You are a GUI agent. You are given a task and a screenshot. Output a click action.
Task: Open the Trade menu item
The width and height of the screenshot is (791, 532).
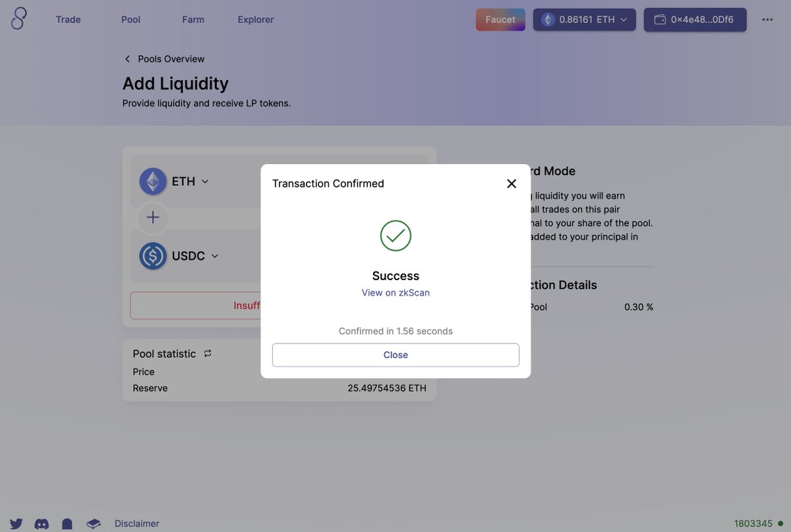coord(69,20)
